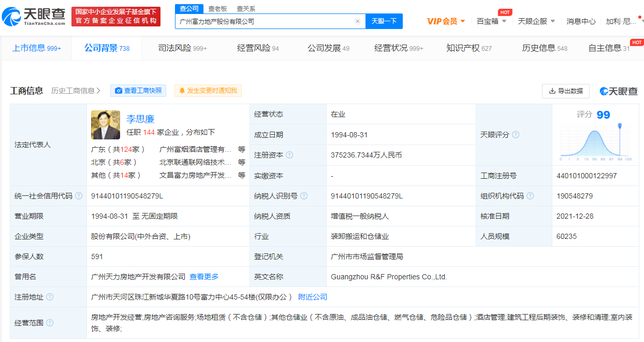Open 附近公司 nearby companies link
Viewport: 644px width, 342px height.
[x=313, y=297]
